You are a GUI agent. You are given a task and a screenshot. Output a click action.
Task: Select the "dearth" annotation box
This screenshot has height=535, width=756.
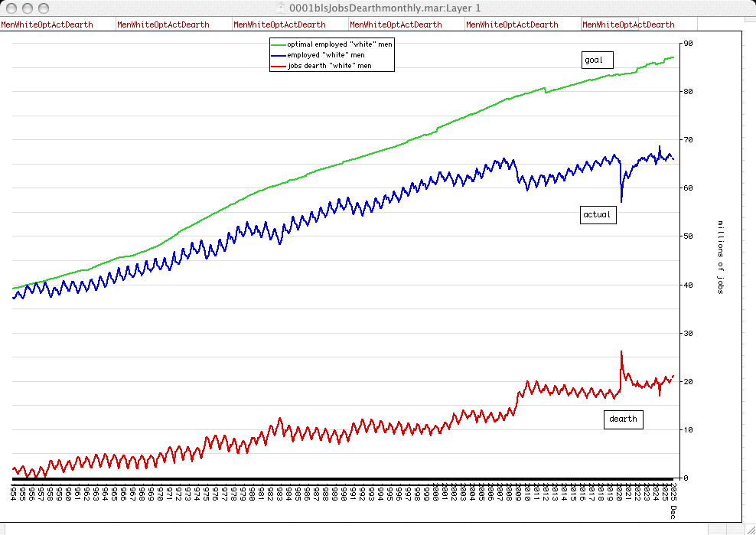(x=622, y=419)
